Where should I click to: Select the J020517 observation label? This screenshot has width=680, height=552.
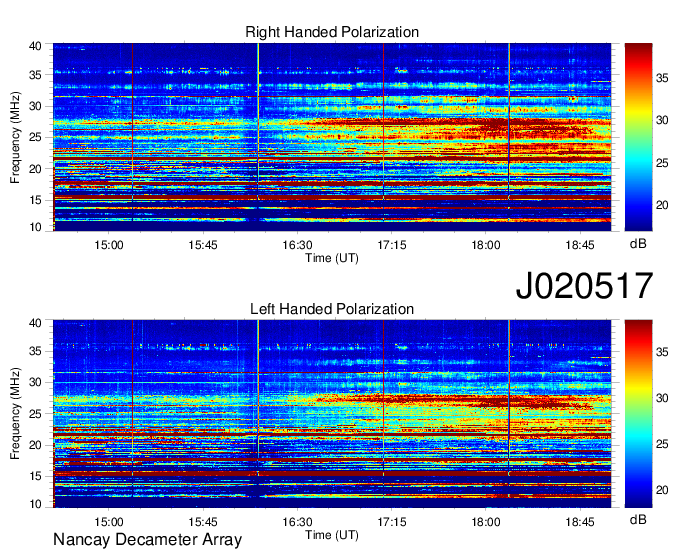(x=584, y=286)
